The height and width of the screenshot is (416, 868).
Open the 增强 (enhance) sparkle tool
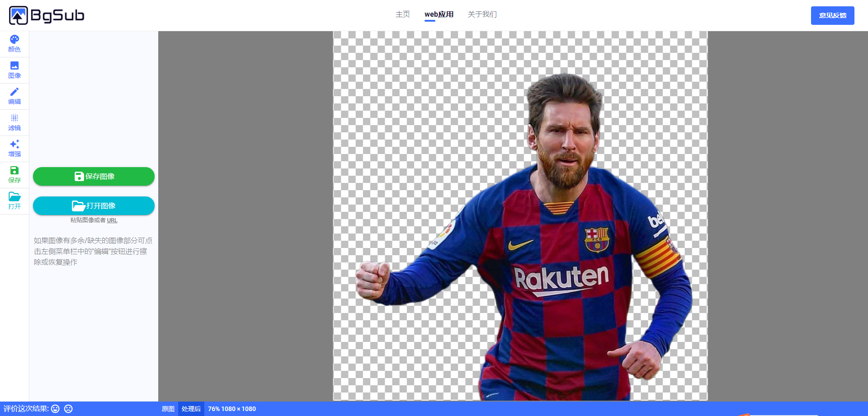pos(14,149)
